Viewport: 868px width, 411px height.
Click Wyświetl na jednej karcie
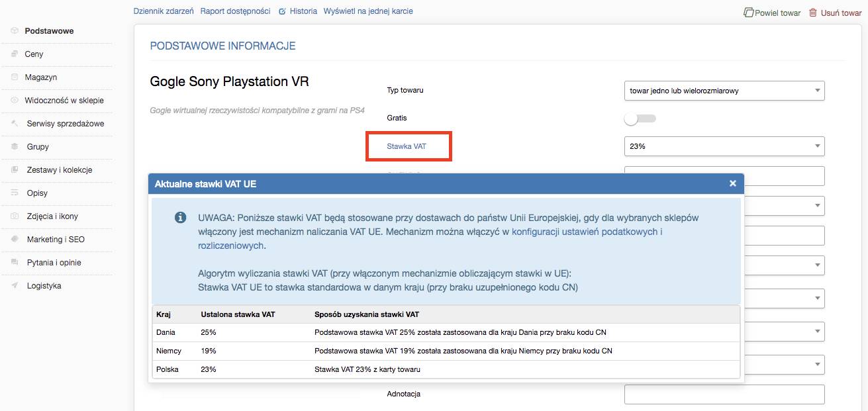(x=368, y=11)
